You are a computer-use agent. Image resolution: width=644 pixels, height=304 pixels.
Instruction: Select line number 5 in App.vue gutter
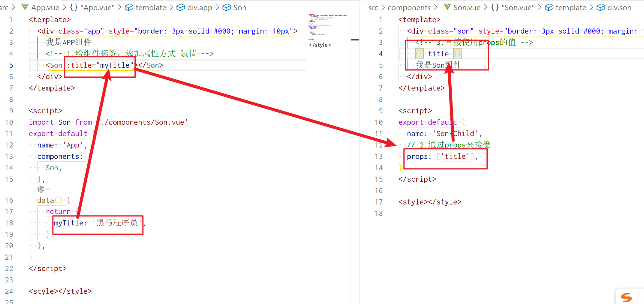point(11,65)
